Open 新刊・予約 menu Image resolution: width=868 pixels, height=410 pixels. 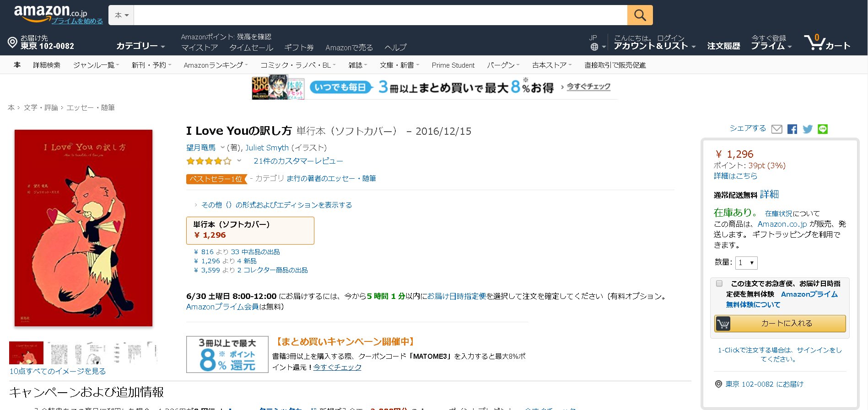pyautogui.click(x=151, y=65)
